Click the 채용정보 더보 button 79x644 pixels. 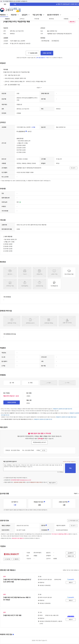click(x=71, y=556)
